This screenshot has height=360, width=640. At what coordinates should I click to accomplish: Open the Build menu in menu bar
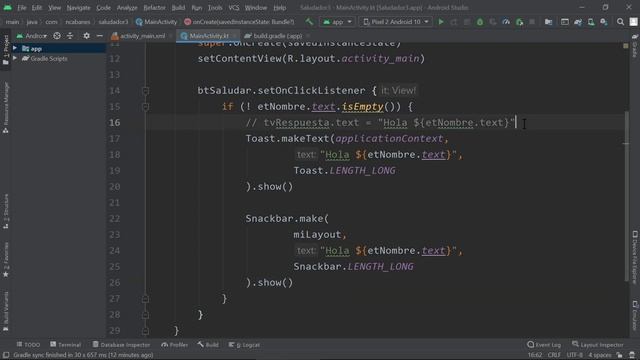(x=178, y=7)
